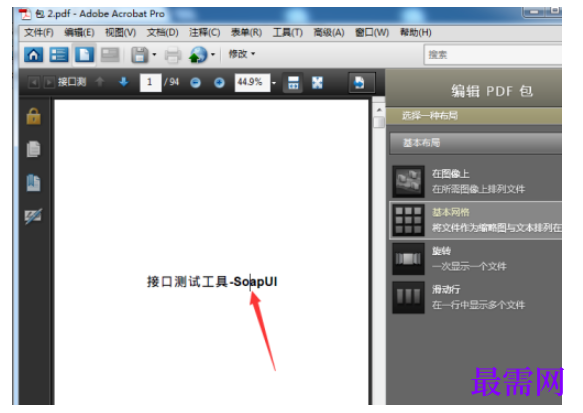The width and height of the screenshot is (583, 413).
Task: Click the 编辑 PDF 包 panel title
Action: pyautogui.click(x=492, y=91)
